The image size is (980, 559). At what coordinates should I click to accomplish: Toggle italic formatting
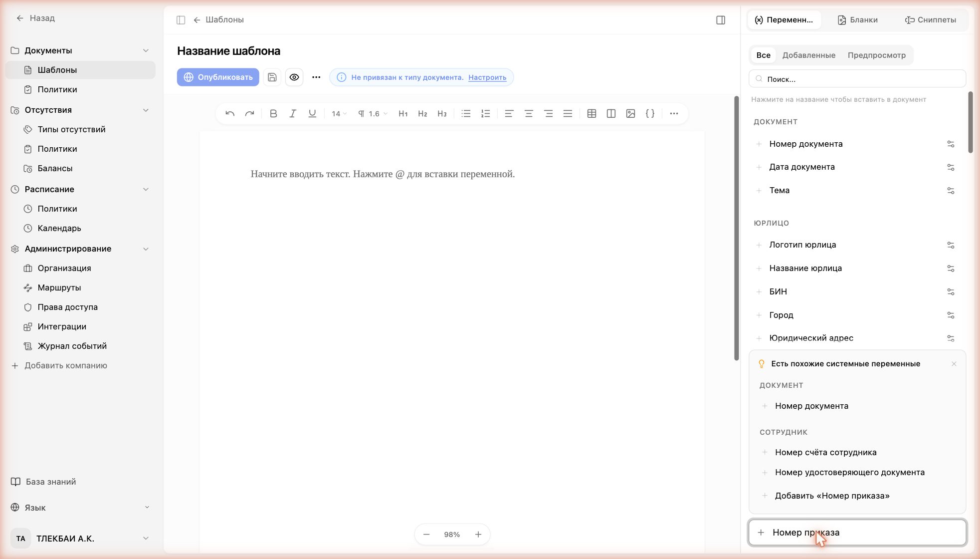293,114
